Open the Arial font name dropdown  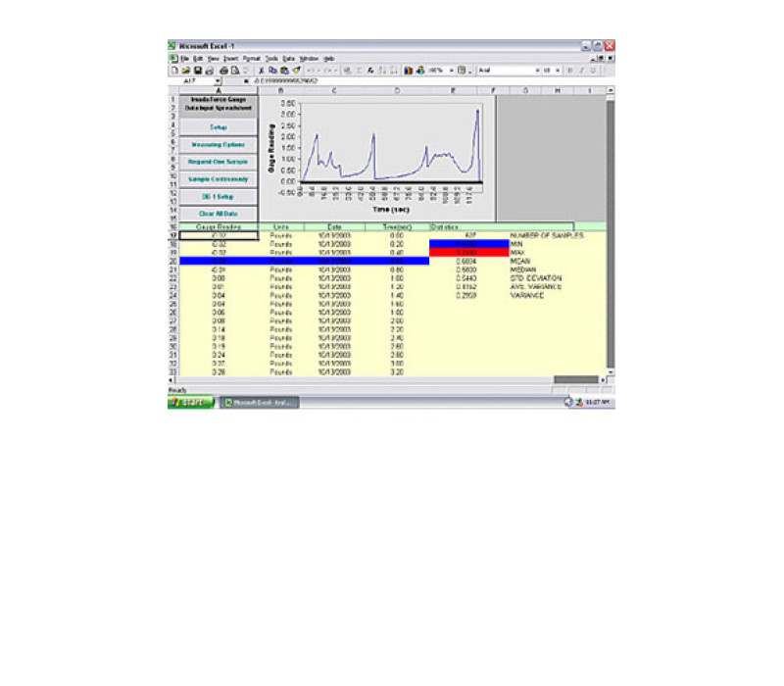coord(537,71)
